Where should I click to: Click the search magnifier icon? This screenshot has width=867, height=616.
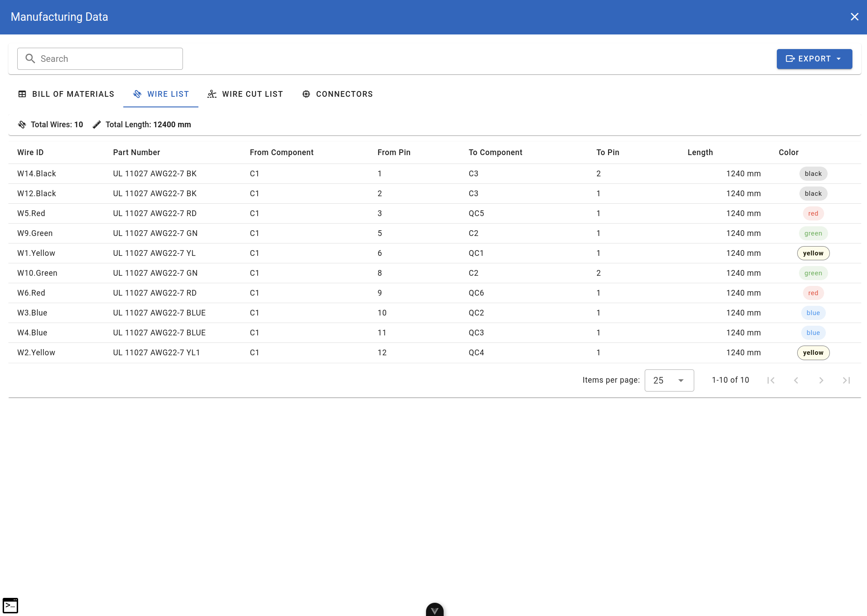tap(30, 59)
